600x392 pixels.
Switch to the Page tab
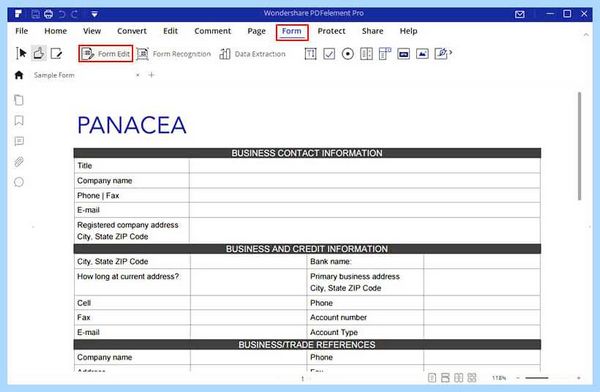[x=256, y=31]
